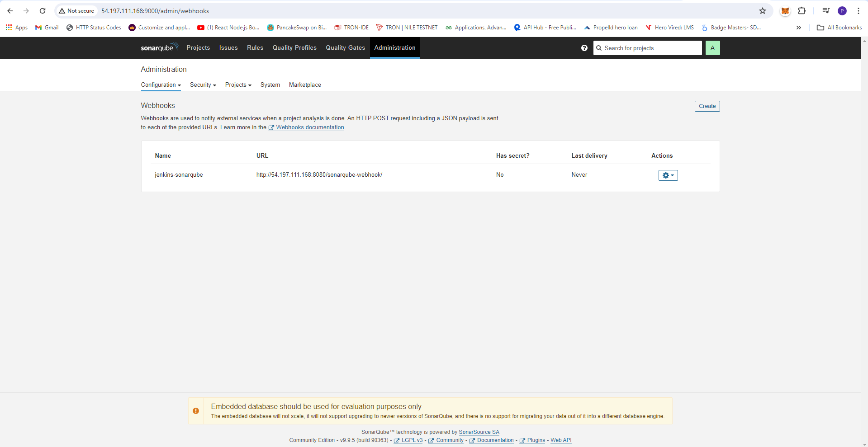Click the embedded database warning icon
The image size is (868, 447).
coord(196,411)
